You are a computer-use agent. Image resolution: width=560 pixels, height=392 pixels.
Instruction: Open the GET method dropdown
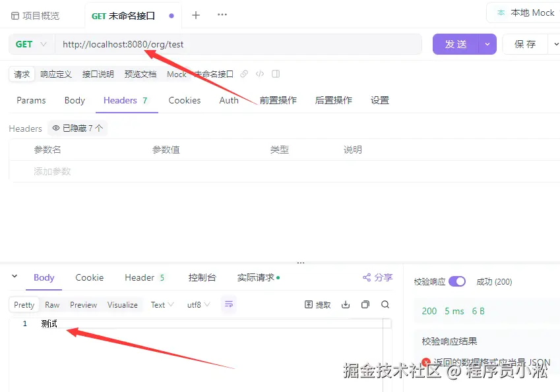click(32, 44)
